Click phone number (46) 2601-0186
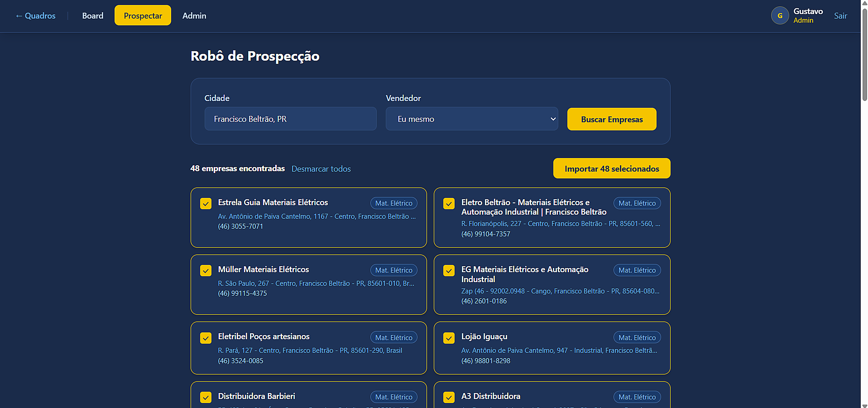868x408 pixels. point(484,301)
